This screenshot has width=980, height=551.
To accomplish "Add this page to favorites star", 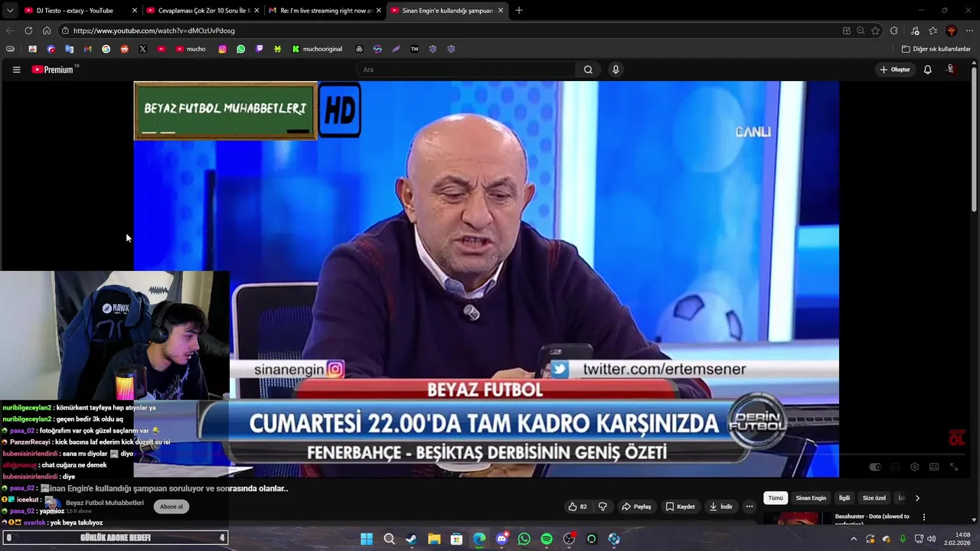I will pos(875,31).
